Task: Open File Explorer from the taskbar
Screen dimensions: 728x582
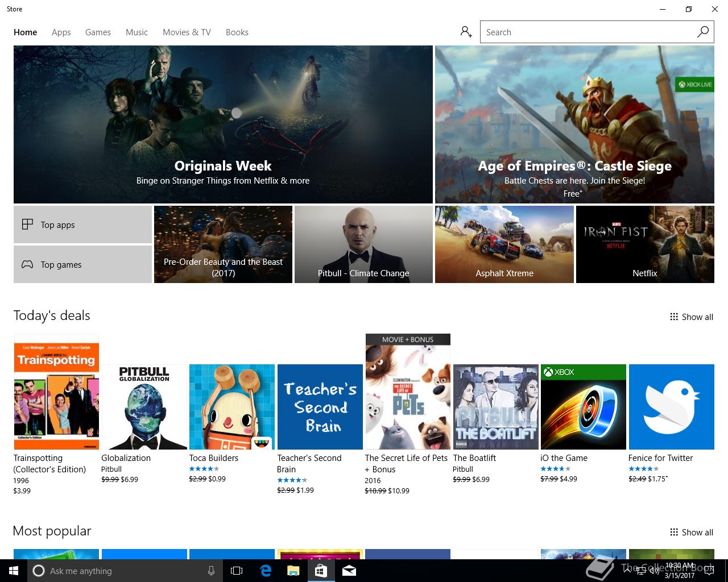Action: (x=293, y=571)
